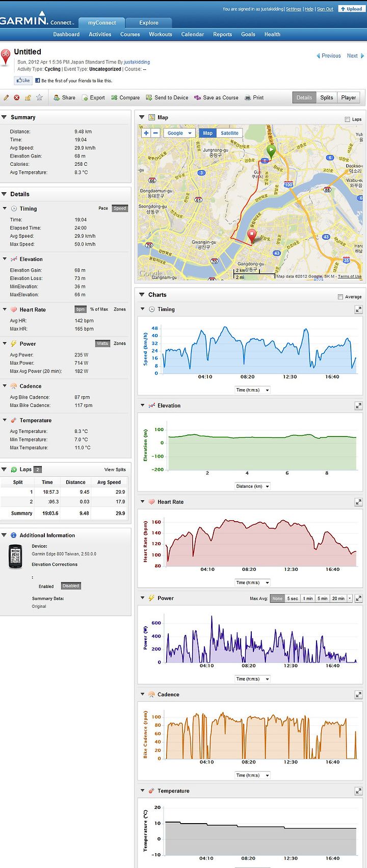This screenshot has height=868, width=367.
Task: Open Power chart Time (h:m:s) dropdown
Action: pos(252,679)
